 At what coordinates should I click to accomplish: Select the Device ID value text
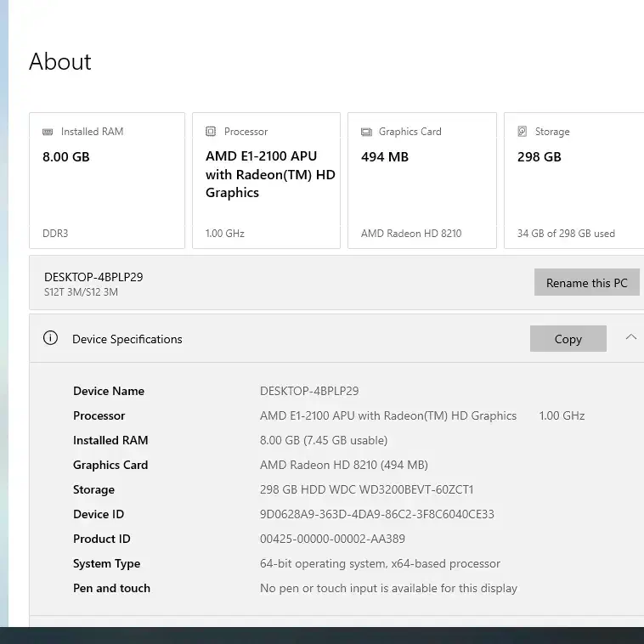click(x=376, y=514)
